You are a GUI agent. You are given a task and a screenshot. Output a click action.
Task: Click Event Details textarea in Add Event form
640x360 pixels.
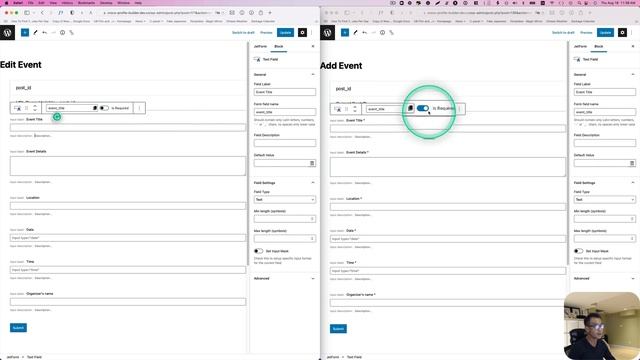coord(448,167)
